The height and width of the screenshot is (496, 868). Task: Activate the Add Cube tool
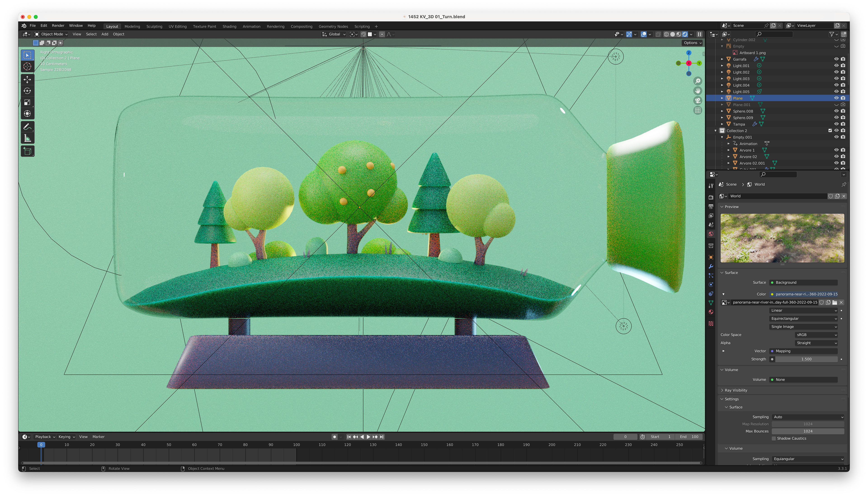point(27,151)
